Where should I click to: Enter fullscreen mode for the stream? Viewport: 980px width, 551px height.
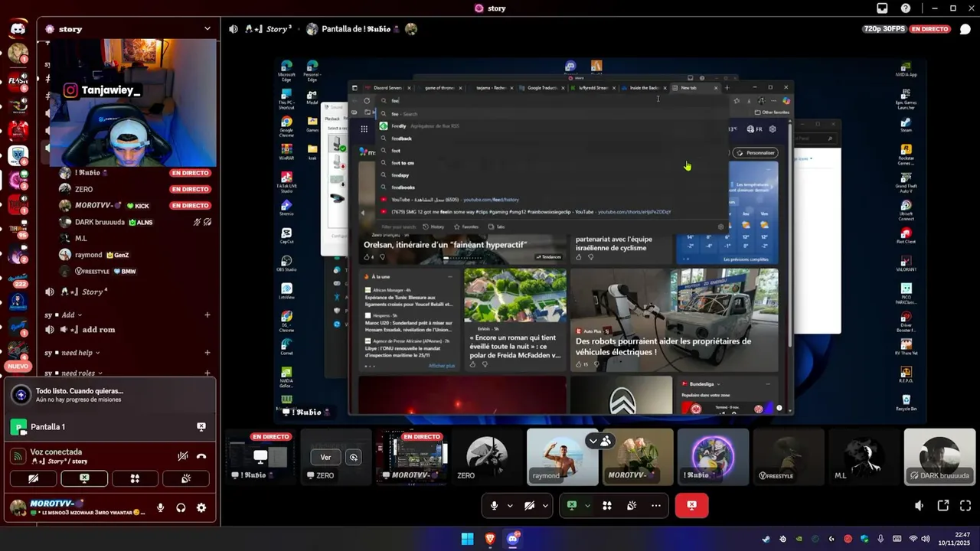click(965, 506)
